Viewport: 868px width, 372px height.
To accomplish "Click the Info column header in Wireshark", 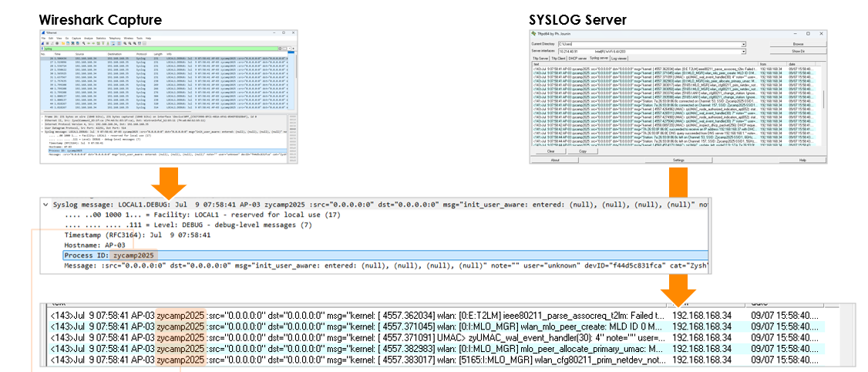I will (169, 54).
